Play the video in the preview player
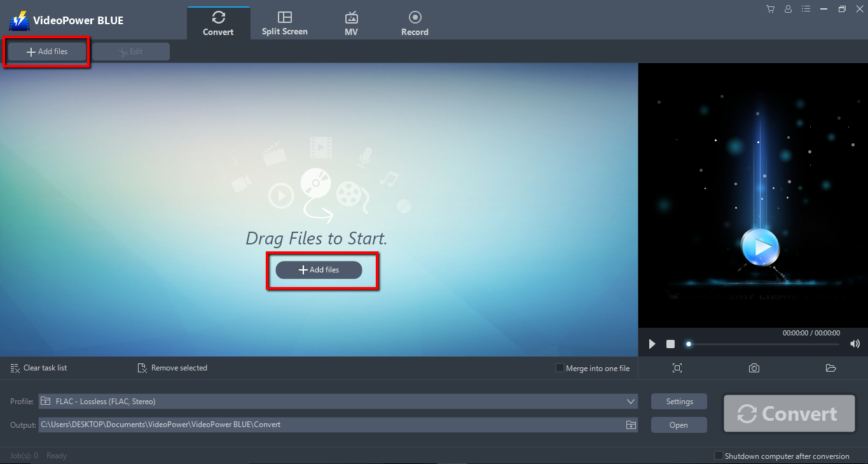The width and height of the screenshot is (868, 464). 651,344
